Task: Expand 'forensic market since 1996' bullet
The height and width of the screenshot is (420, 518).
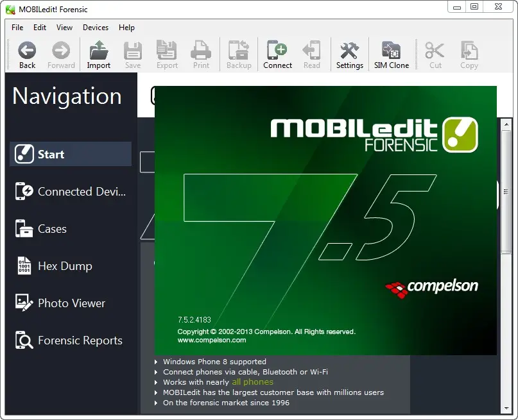Action: click(156, 403)
